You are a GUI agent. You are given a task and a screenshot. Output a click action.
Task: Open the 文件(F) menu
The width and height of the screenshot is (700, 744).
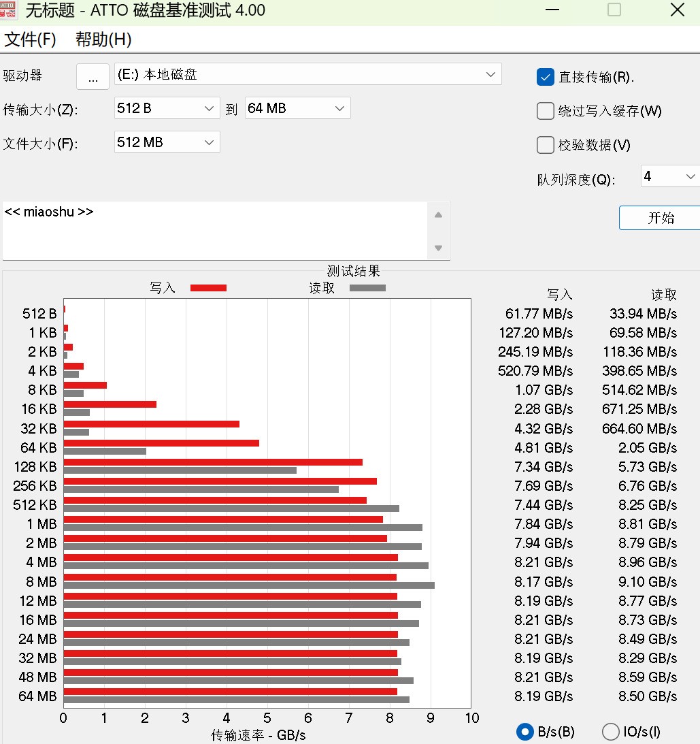point(31,40)
